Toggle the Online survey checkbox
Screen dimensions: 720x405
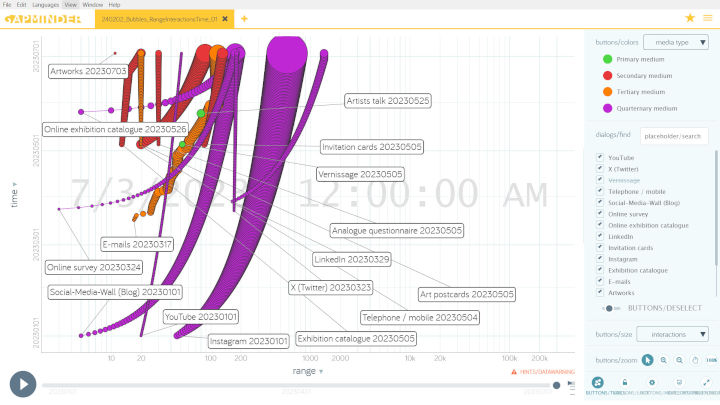click(600, 214)
